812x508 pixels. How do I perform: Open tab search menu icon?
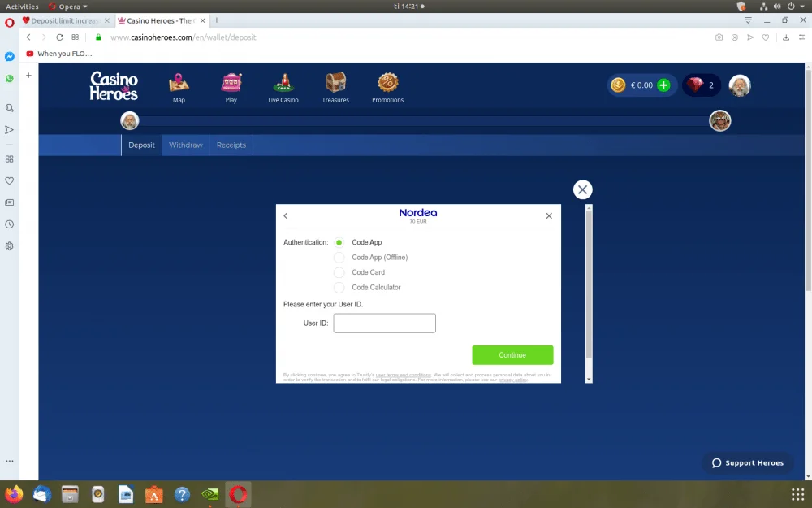(748, 20)
